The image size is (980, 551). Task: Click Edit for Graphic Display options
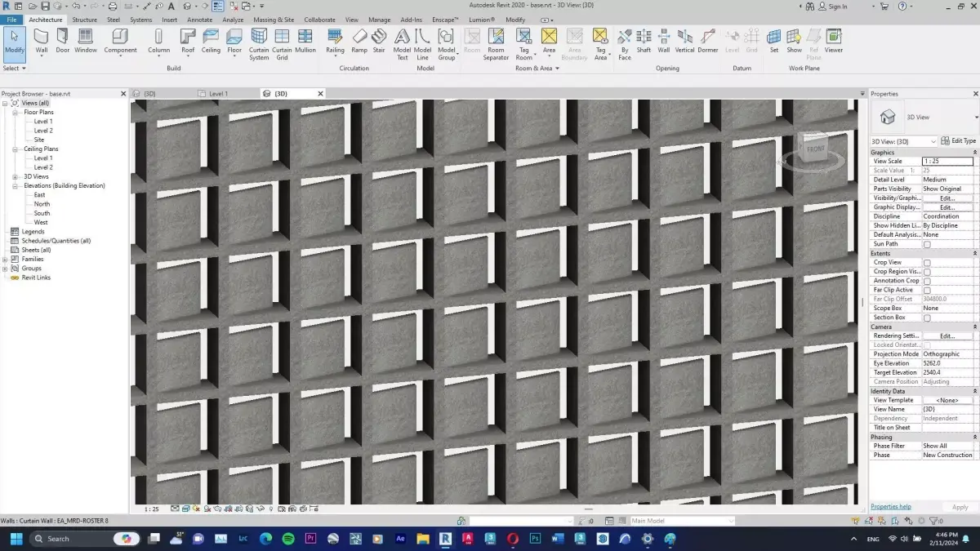point(947,207)
